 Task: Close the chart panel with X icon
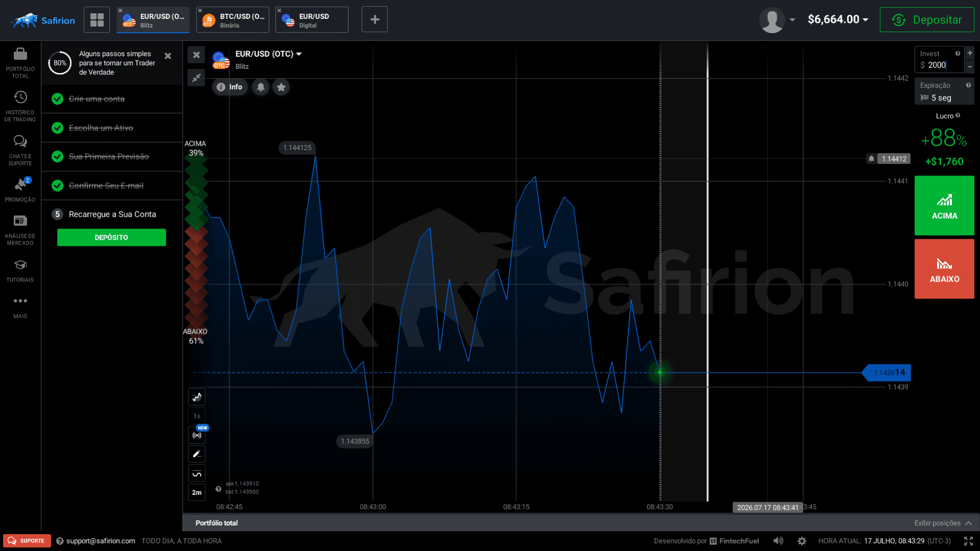coord(196,55)
